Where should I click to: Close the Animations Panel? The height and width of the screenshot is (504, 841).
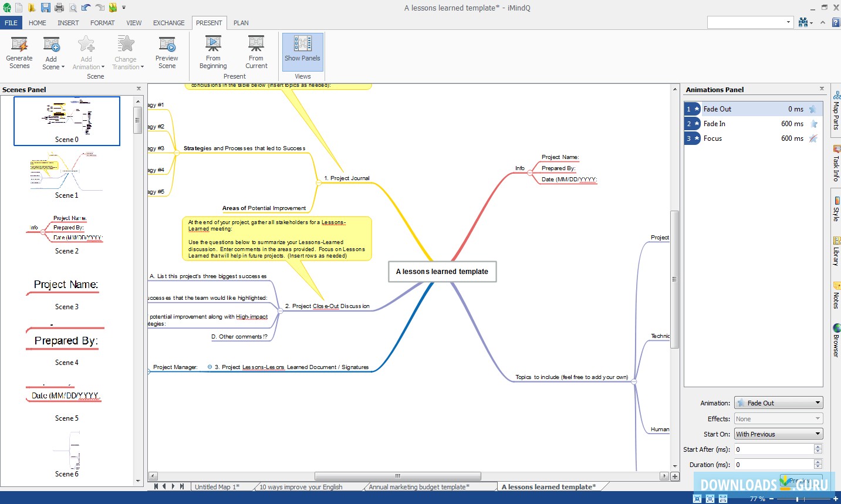point(822,89)
